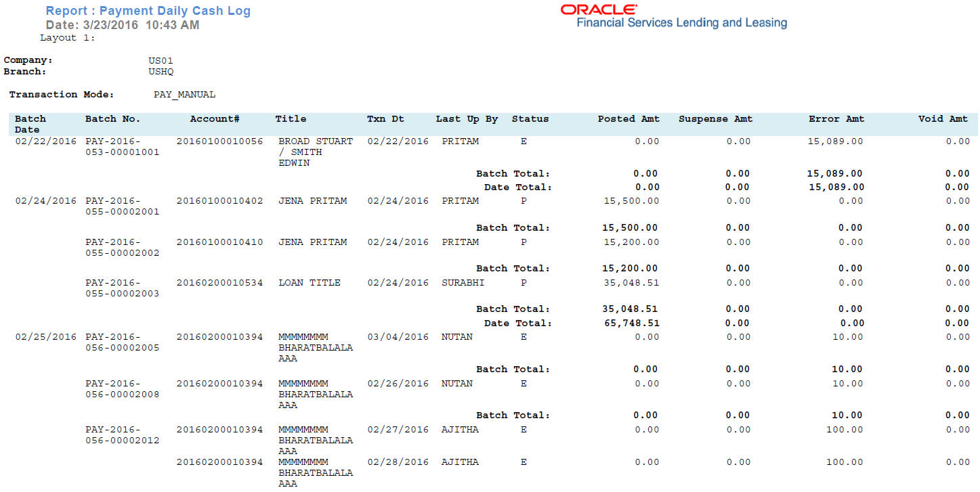Select account number 20160100010056

click(x=219, y=141)
